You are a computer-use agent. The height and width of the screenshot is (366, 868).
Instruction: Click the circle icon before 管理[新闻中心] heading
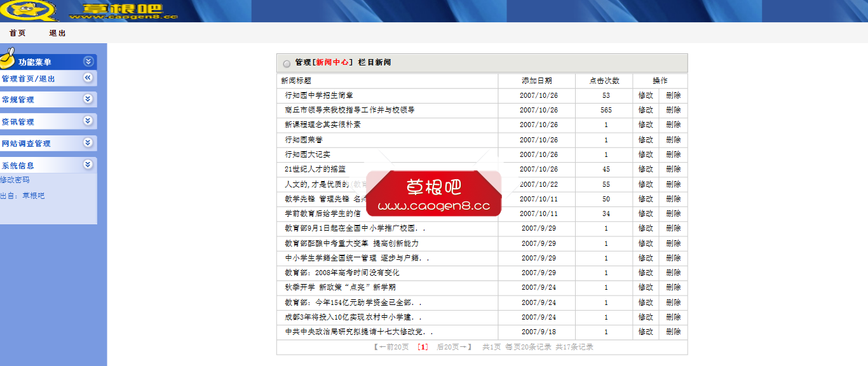coord(285,64)
